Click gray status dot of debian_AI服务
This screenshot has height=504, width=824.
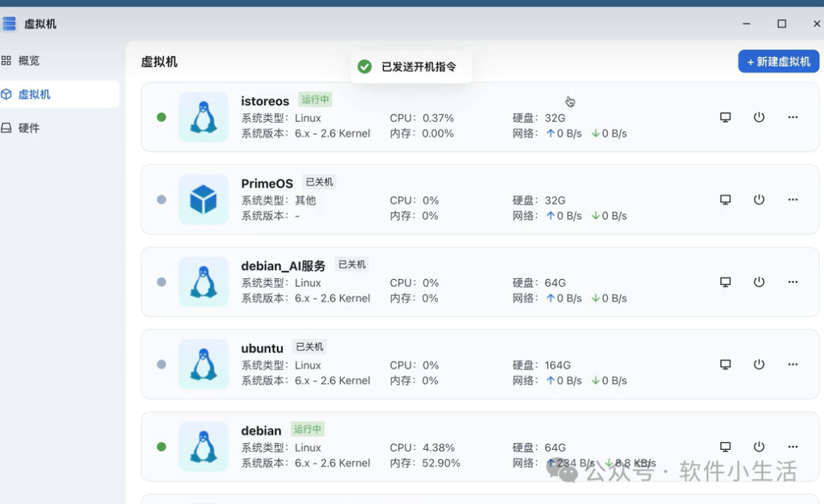(161, 282)
